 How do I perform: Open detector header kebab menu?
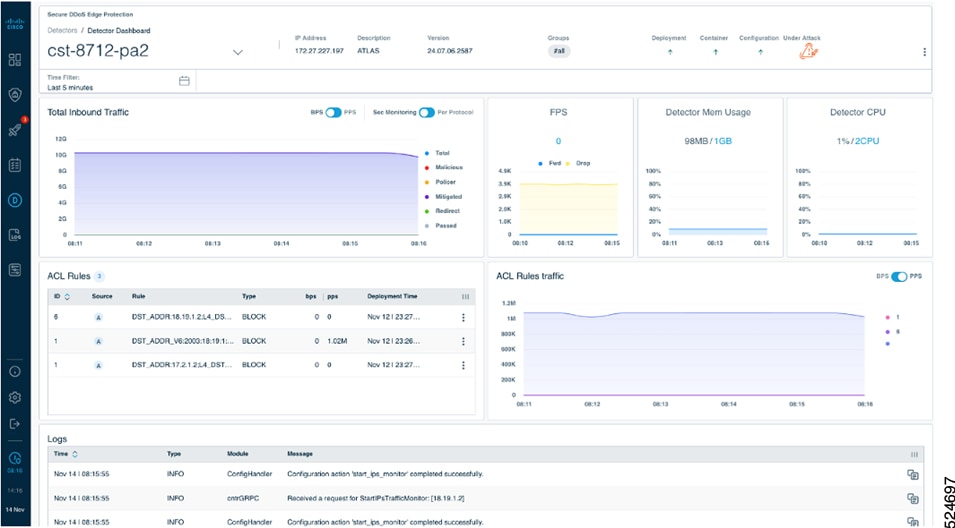pos(925,52)
